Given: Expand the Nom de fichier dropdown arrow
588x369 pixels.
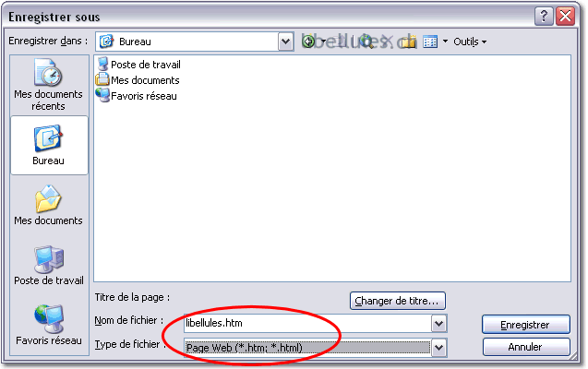Looking at the screenshot, I should (438, 323).
